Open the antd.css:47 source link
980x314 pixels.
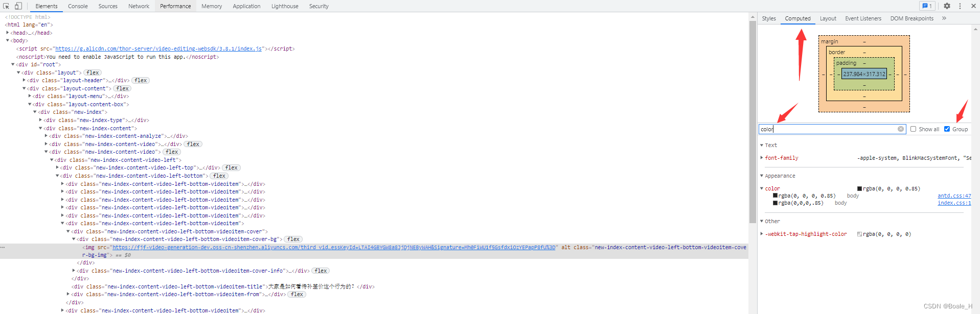[954, 196]
